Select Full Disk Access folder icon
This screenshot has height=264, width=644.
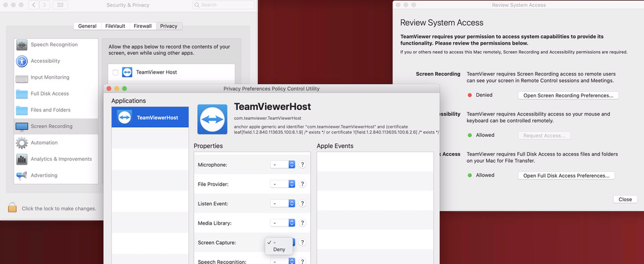22,94
